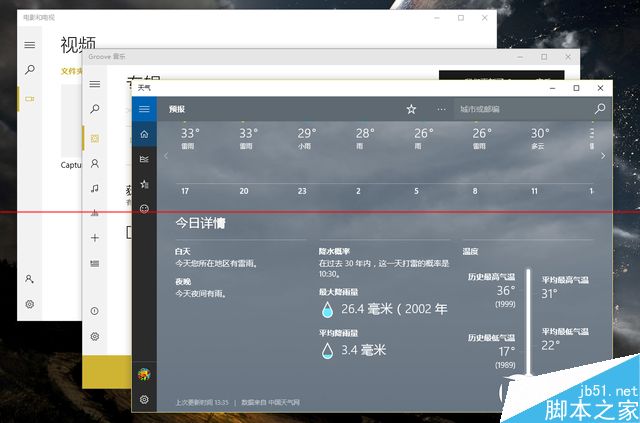Click new playlist plus icon in Groove Music

95,238
